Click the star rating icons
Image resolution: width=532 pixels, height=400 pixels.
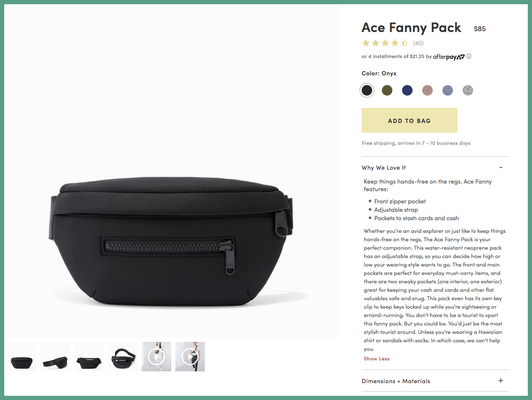coord(385,43)
